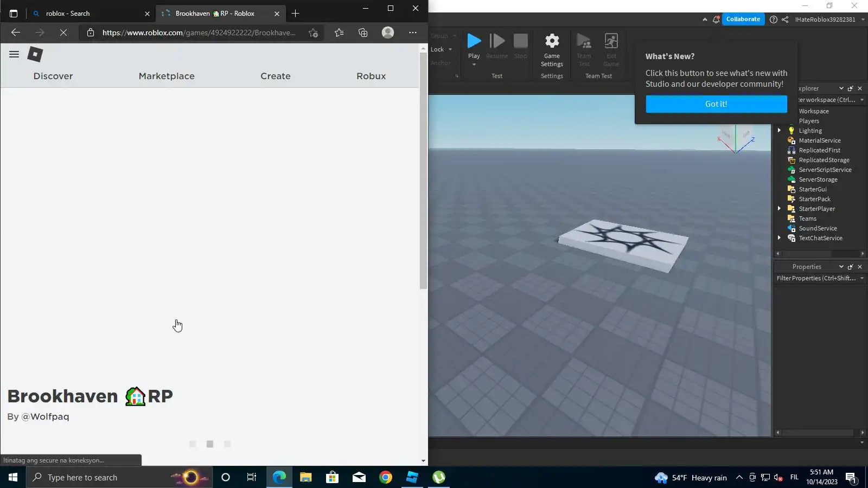Screen dimensions: 868x488
Task: Click the StarterPlayer icon in Explorer
Action: [x=792, y=209]
